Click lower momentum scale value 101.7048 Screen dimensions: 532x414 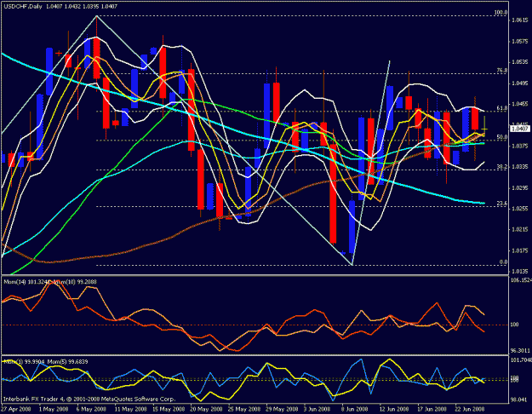(x=521, y=360)
